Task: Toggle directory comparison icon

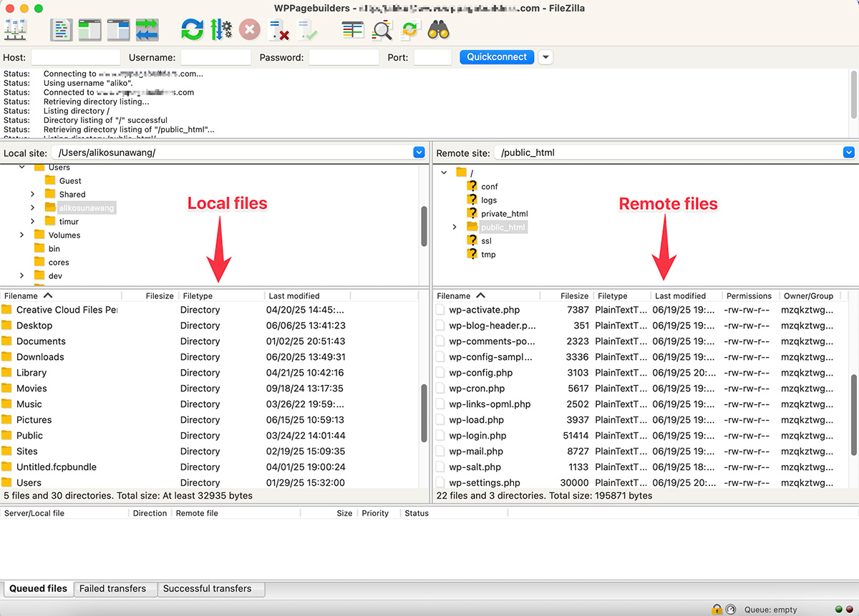Action: [x=382, y=30]
